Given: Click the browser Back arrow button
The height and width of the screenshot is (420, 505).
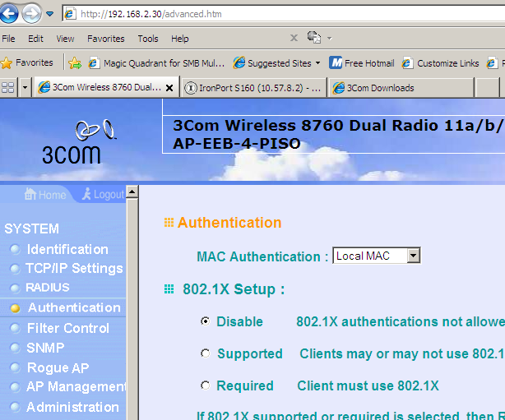Looking at the screenshot, I should (11, 13).
